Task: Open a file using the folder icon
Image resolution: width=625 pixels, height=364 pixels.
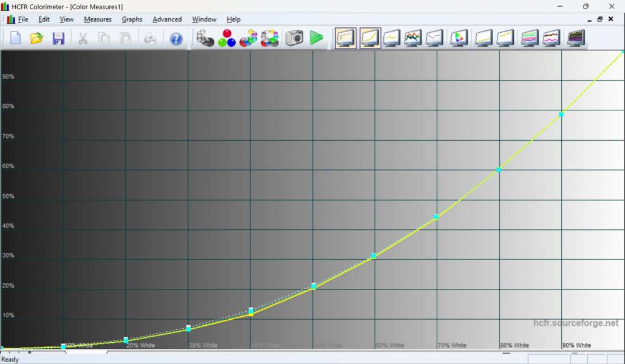Action: (37, 39)
